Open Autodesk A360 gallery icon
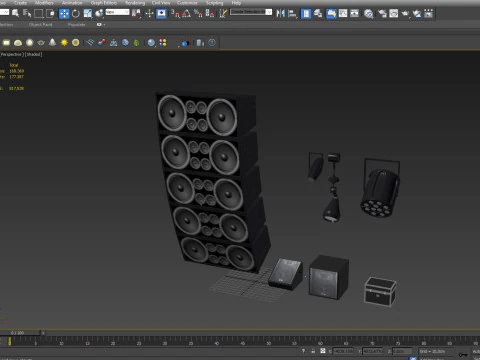The width and height of the screenshot is (480, 360). pyautogui.click(x=429, y=13)
